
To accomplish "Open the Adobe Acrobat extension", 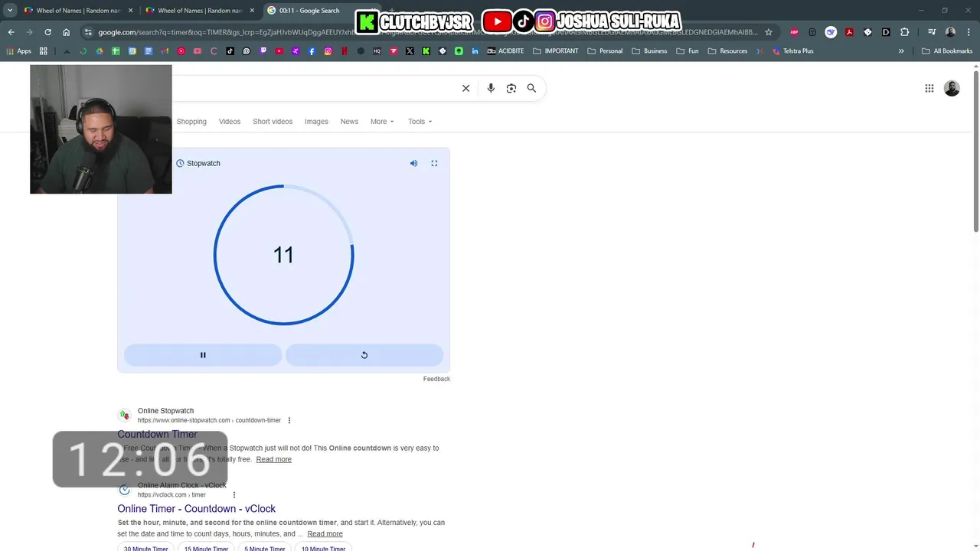I will coord(849,32).
